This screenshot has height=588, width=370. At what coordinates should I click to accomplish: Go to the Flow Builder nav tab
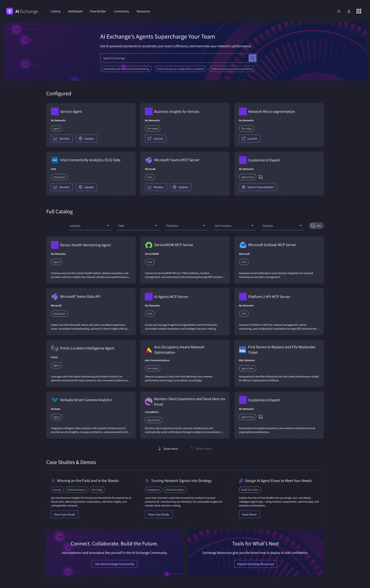[x=98, y=11]
